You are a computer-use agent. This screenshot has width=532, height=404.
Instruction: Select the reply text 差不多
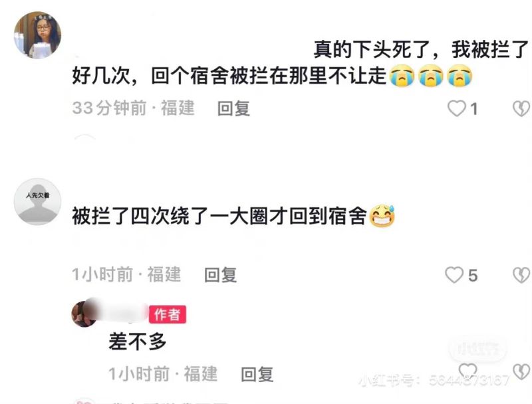pyautogui.click(x=138, y=342)
